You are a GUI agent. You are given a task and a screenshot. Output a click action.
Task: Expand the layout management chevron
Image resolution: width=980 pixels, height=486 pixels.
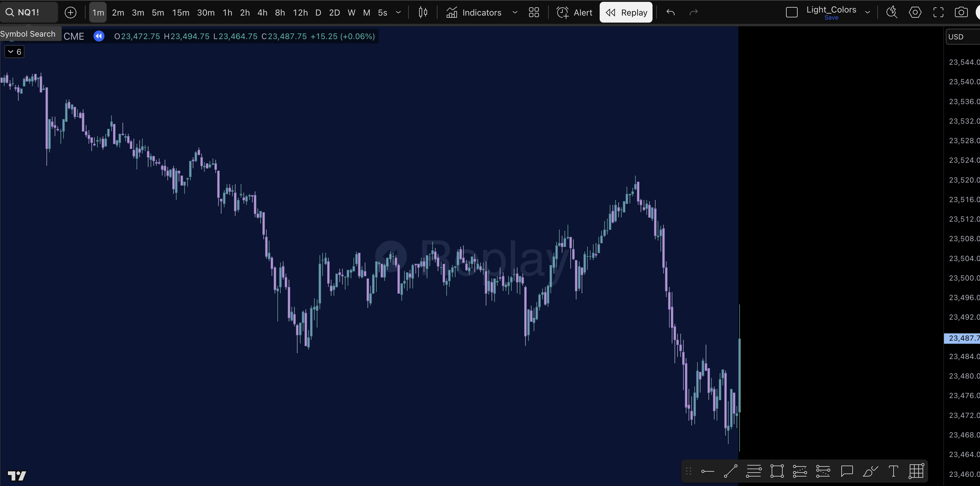868,13
